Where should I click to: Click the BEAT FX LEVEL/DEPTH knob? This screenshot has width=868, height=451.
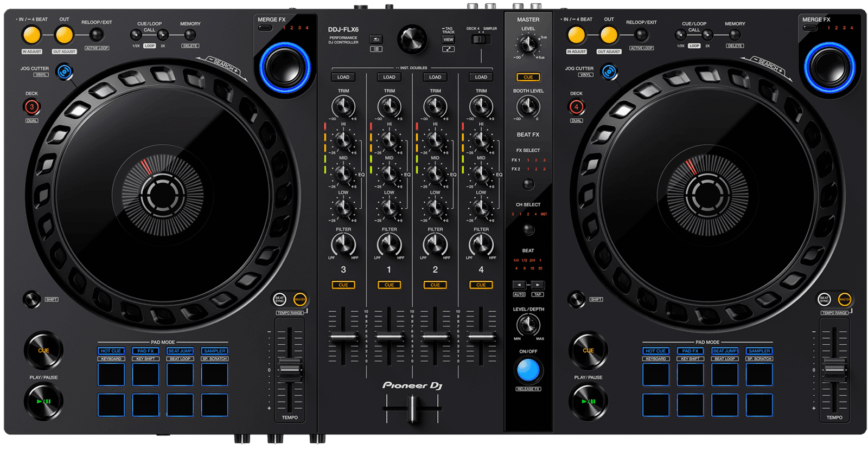pyautogui.click(x=528, y=325)
